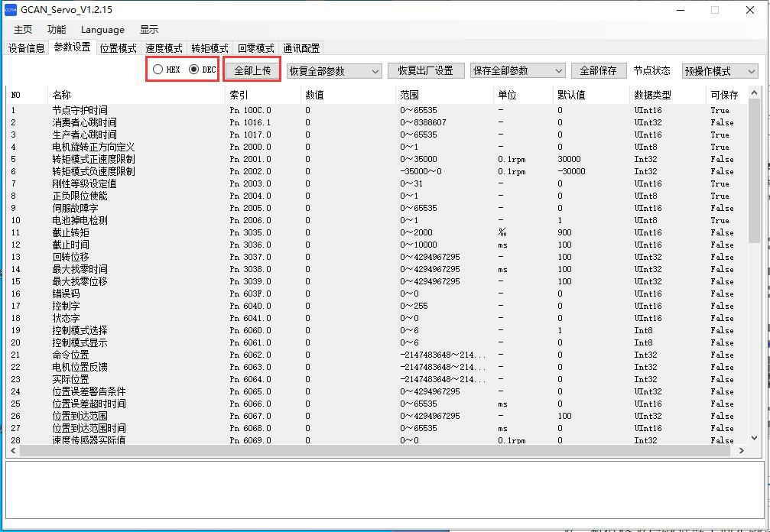The image size is (770, 532).
Task: Open the 主页 menu
Action: click(x=23, y=30)
